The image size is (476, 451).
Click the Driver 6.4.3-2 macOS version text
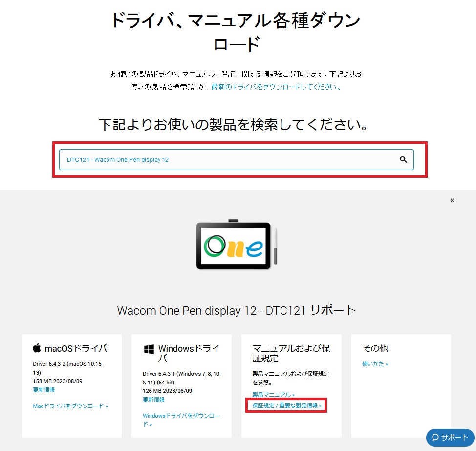[x=68, y=368]
